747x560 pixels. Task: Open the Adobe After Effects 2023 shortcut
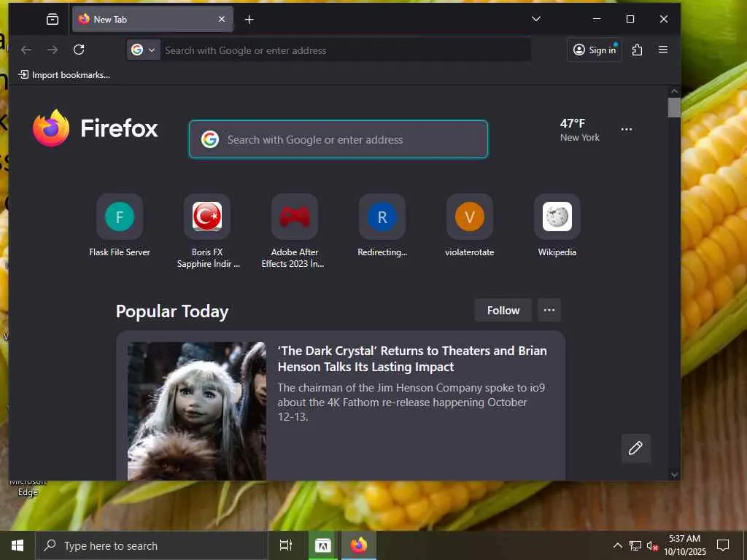pos(295,231)
